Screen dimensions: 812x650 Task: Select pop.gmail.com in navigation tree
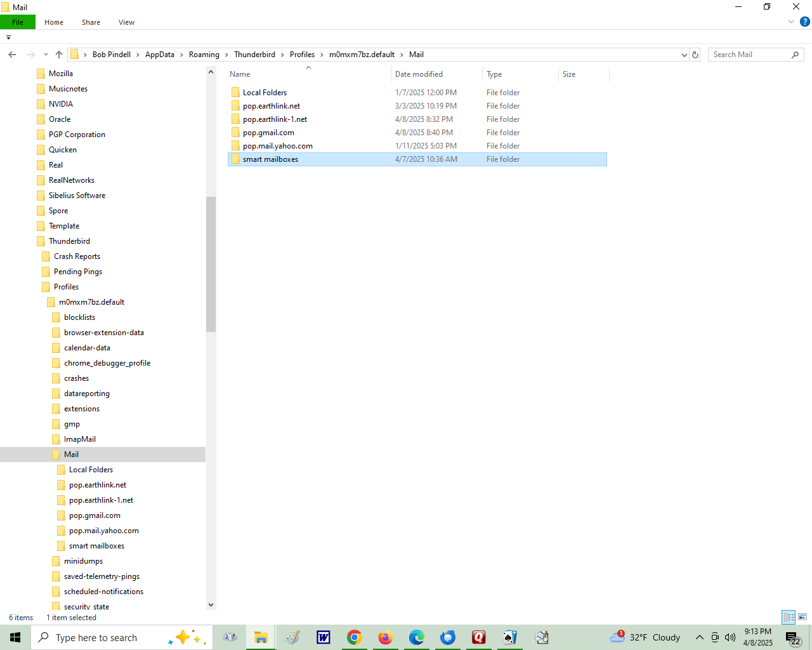click(x=95, y=515)
